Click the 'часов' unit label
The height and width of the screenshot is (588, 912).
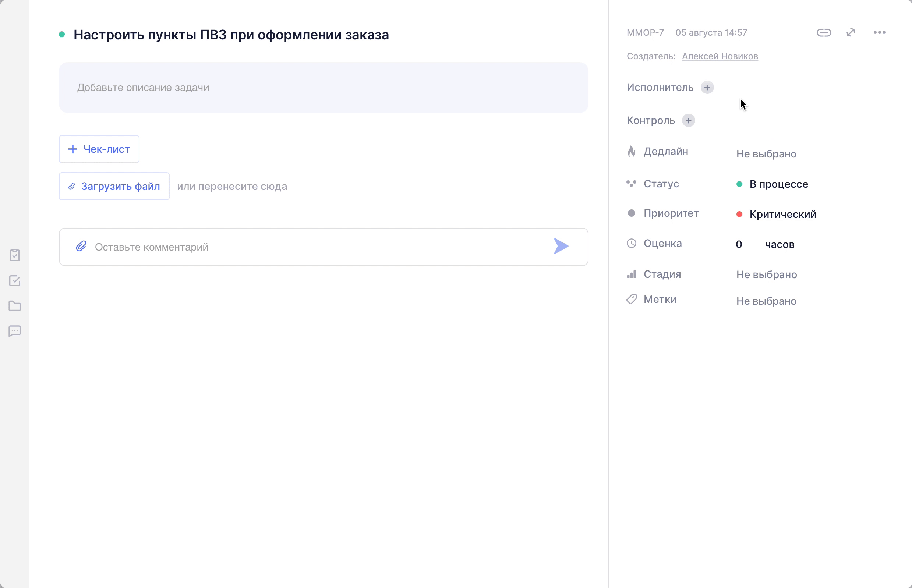(780, 244)
